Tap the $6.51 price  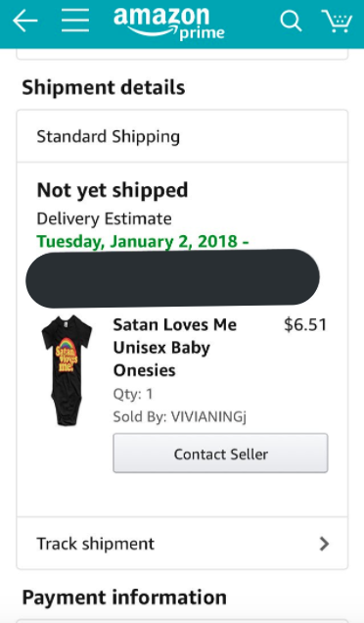tap(305, 324)
